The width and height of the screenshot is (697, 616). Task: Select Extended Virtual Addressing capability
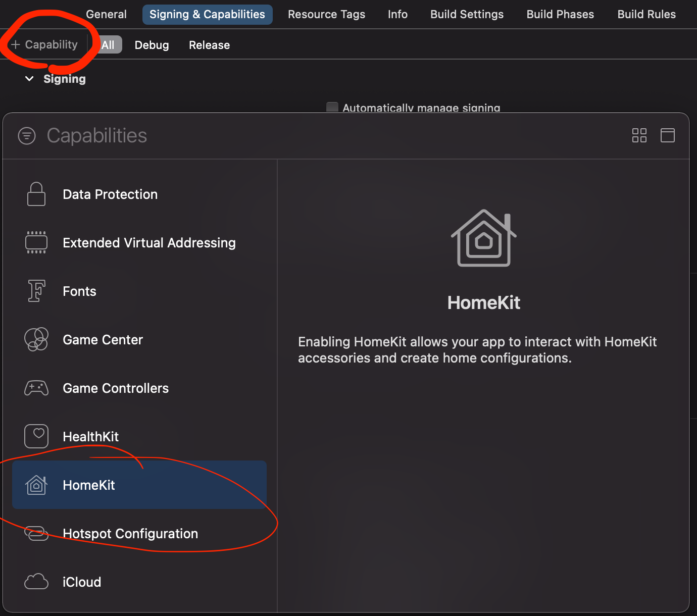pos(139,243)
